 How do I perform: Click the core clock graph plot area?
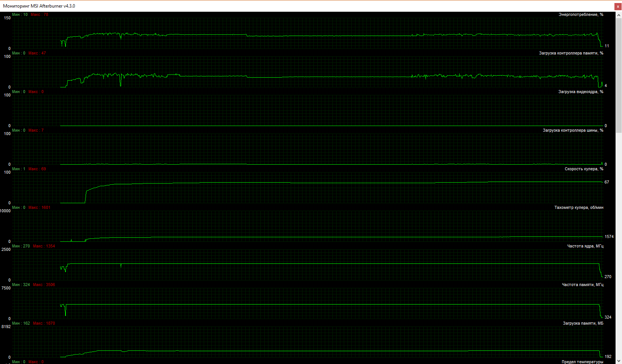pos(308,264)
